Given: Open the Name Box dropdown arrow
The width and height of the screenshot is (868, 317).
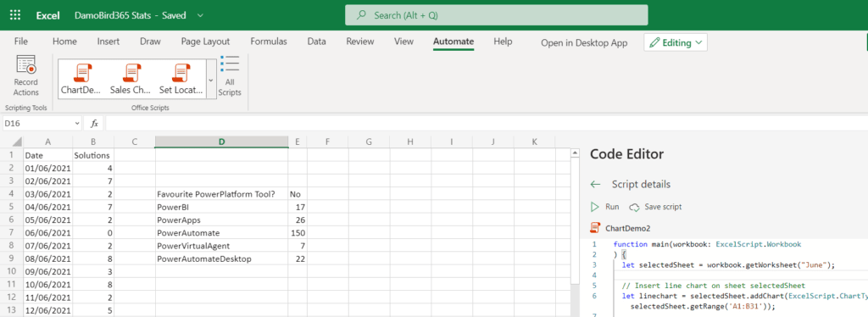Looking at the screenshot, I should point(76,124).
